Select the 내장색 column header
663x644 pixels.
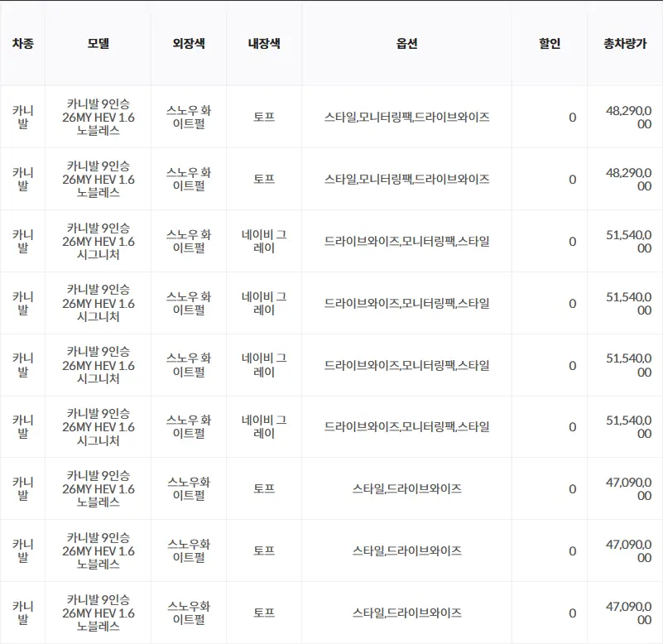coord(264,44)
